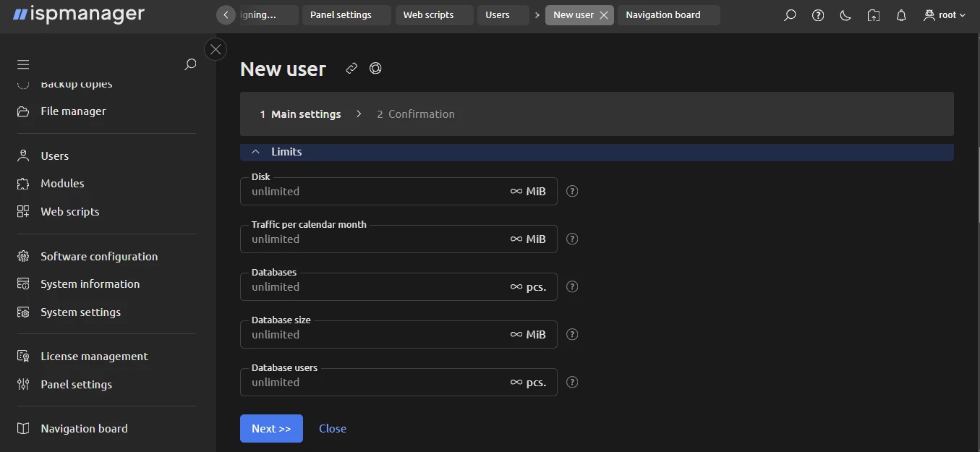The height and width of the screenshot is (452, 980).
Task: Collapse the Limits section
Action: point(255,151)
